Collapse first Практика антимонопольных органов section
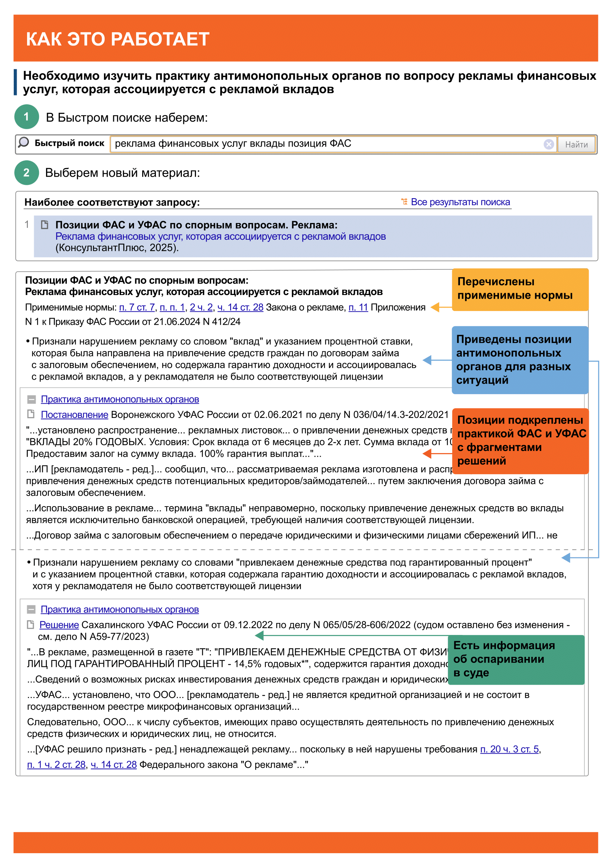 pyautogui.click(x=32, y=399)
